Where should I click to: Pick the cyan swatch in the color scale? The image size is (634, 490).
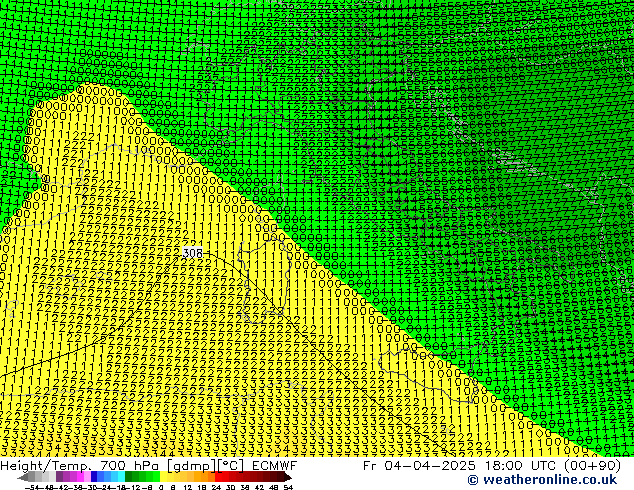(x=121, y=477)
